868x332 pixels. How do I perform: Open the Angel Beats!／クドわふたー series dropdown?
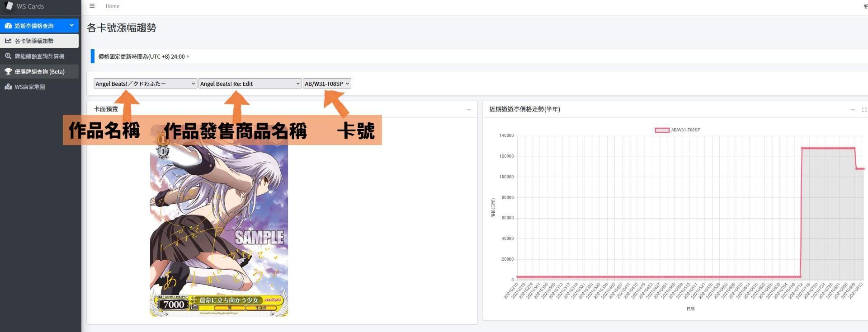click(145, 84)
